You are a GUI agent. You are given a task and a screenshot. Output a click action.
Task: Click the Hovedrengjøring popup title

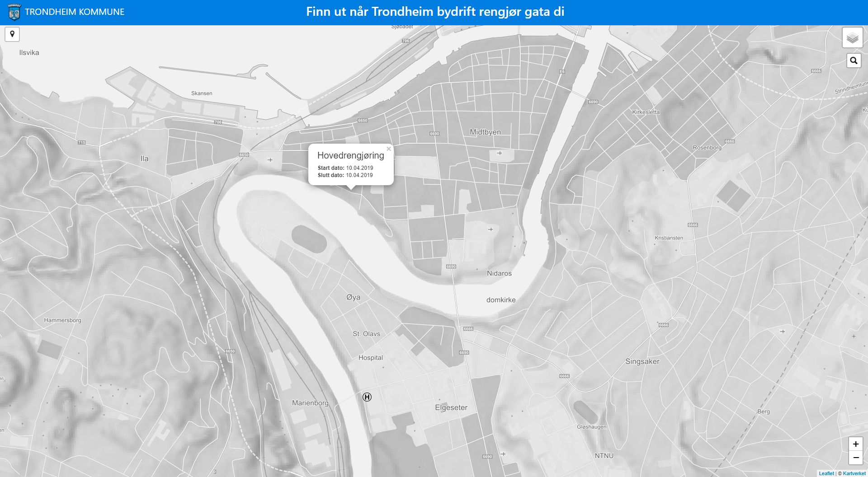351,155
